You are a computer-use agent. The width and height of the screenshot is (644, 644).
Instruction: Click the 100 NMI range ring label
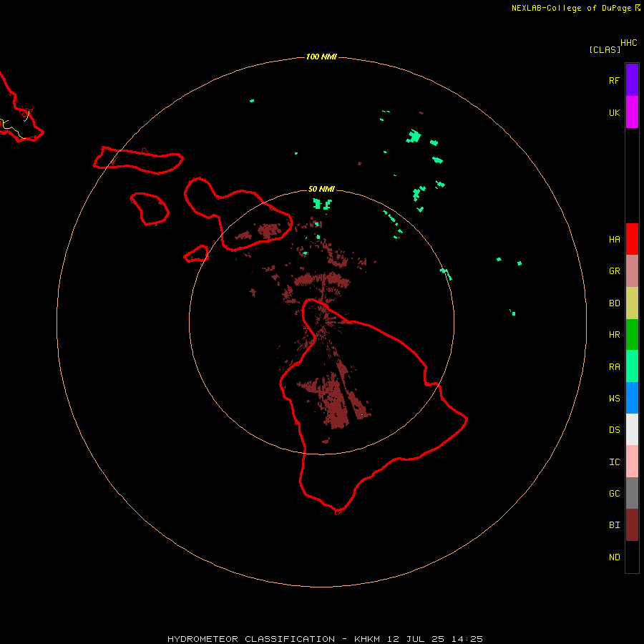(x=321, y=57)
